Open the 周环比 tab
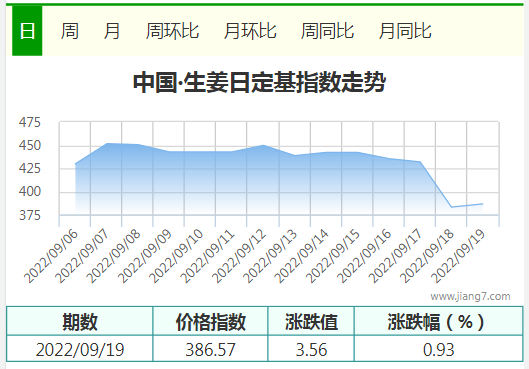Image resolution: width=529 pixels, height=369 pixels. click(x=172, y=31)
